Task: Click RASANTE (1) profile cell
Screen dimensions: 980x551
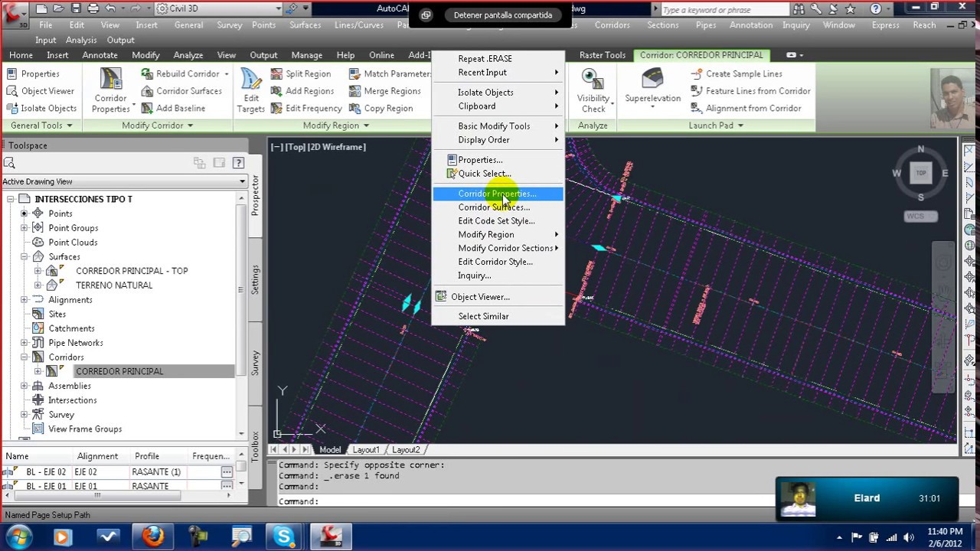Action: click(x=156, y=472)
